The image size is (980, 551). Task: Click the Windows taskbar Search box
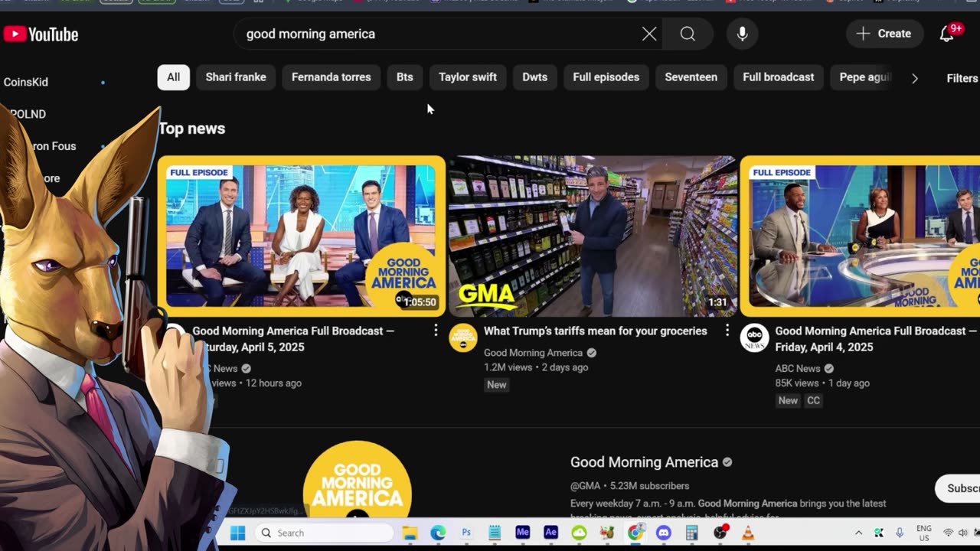(324, 533)
